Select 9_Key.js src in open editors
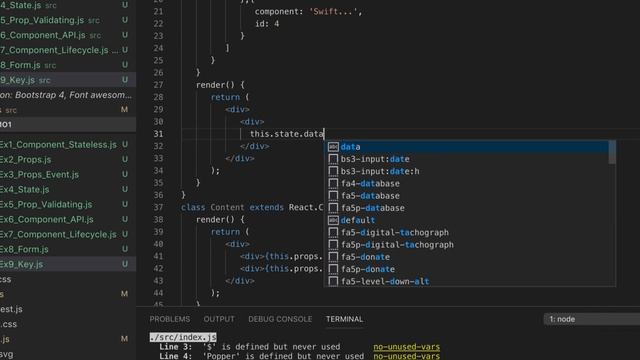 pyautogui.click(x=68, y=80)
